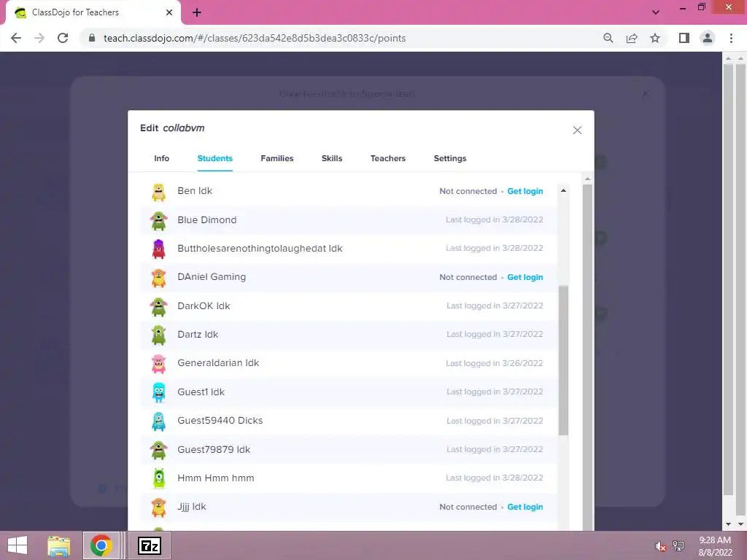Open the browser side panel

684,38
